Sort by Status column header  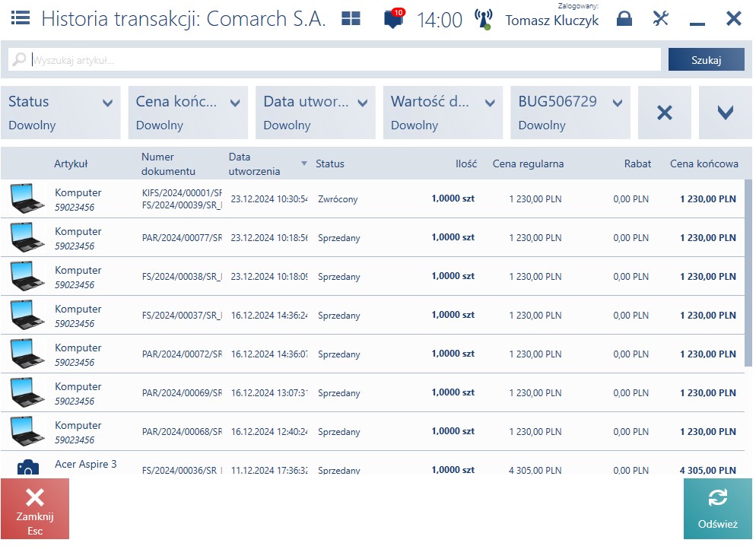[x=330, y=163]
